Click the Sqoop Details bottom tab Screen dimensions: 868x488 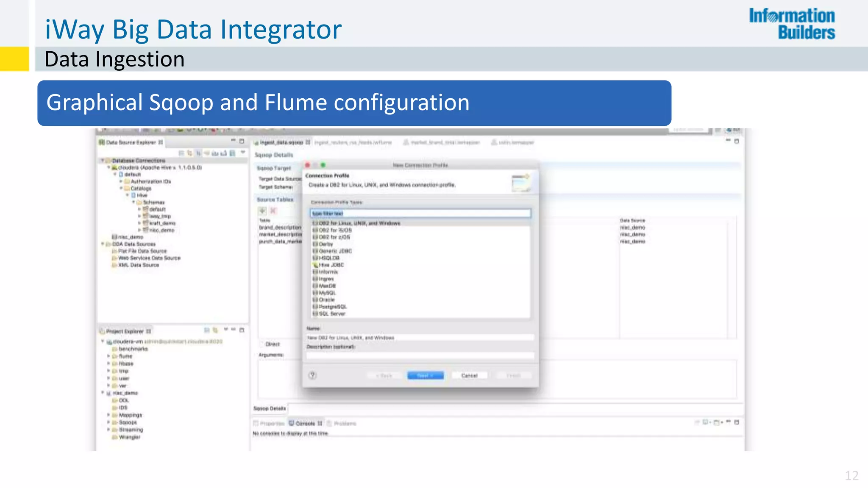point(270,408)
